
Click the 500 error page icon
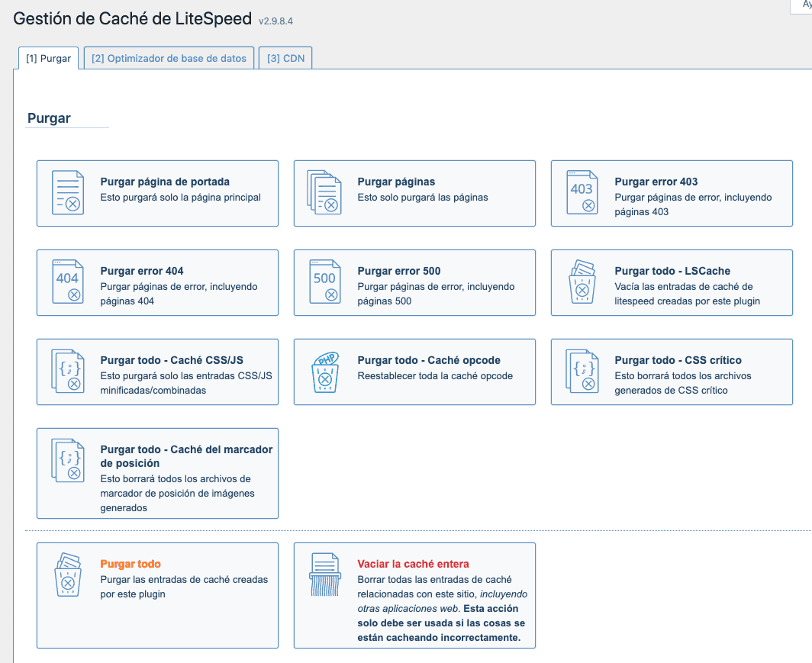(324, 282)
